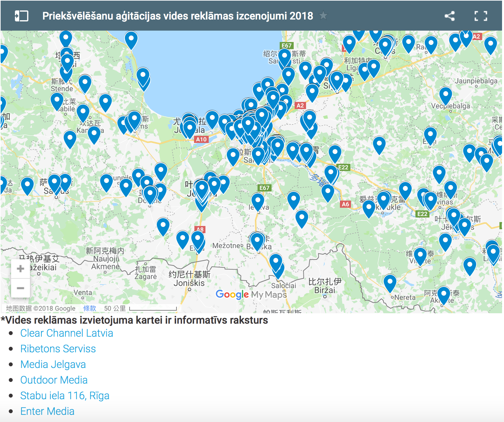Click the Google My Maps logo
Screen dimensions: 504x422
[251, 294]
